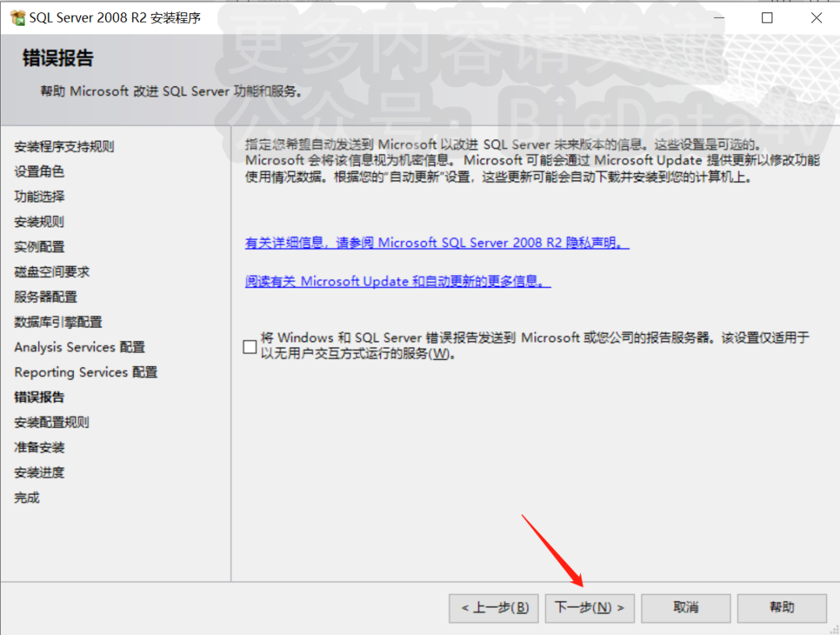Click the 帮助 help button
Viewport: 840px width, 635px height.
(782, 608)
